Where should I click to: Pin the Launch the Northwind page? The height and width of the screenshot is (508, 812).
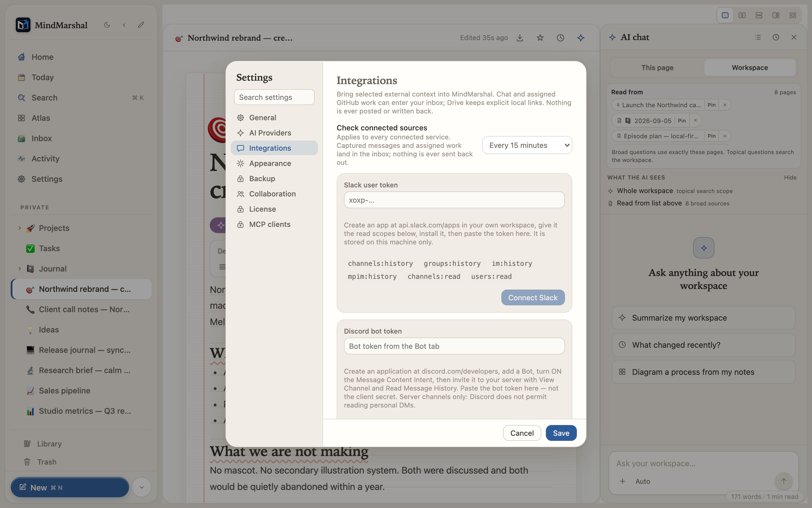(711, 105)
